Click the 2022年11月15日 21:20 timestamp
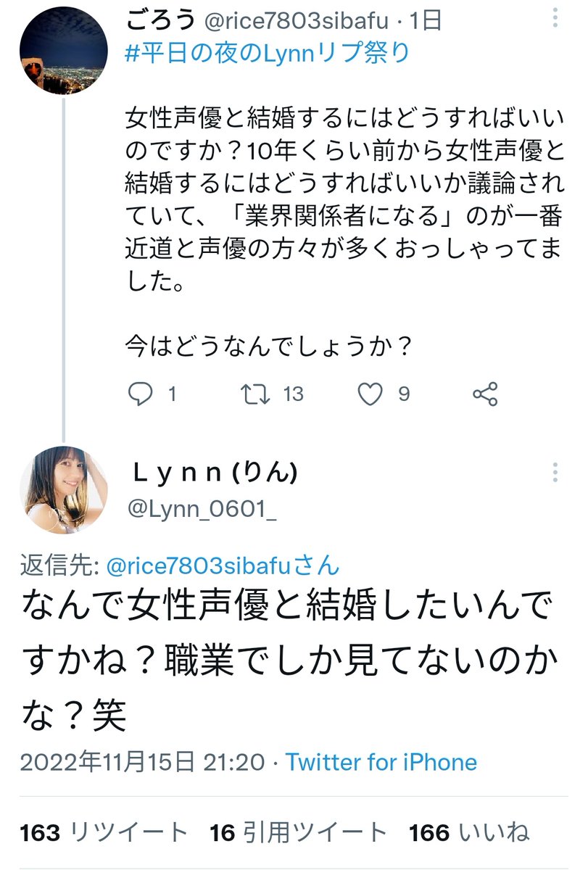 (142, 762)
